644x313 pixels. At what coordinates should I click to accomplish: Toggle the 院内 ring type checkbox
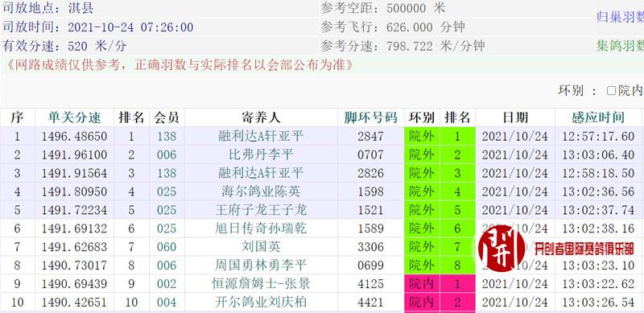[x=611, y=90]
